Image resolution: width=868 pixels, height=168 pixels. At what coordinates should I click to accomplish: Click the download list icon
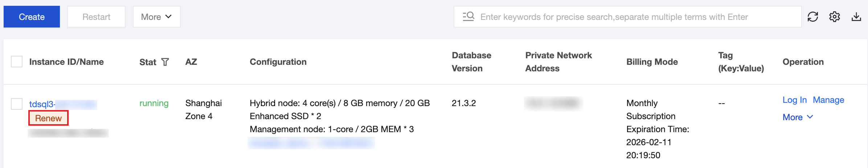point(856,17)
